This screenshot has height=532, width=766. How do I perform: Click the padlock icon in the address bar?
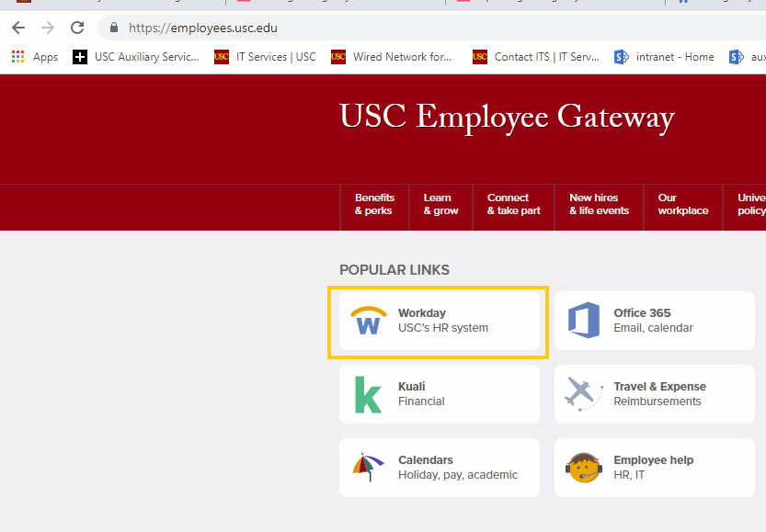112,28
